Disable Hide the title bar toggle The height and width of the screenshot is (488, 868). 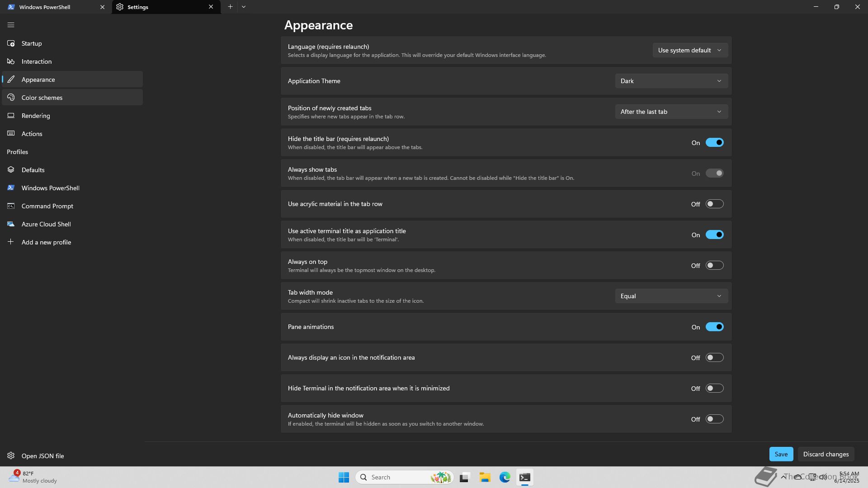[714, 143]
